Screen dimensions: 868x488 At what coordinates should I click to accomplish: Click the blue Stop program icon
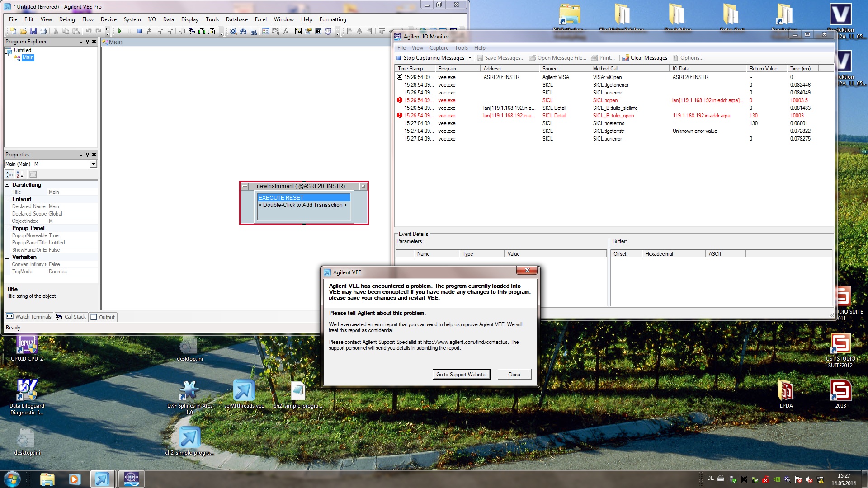pos(140,31)
